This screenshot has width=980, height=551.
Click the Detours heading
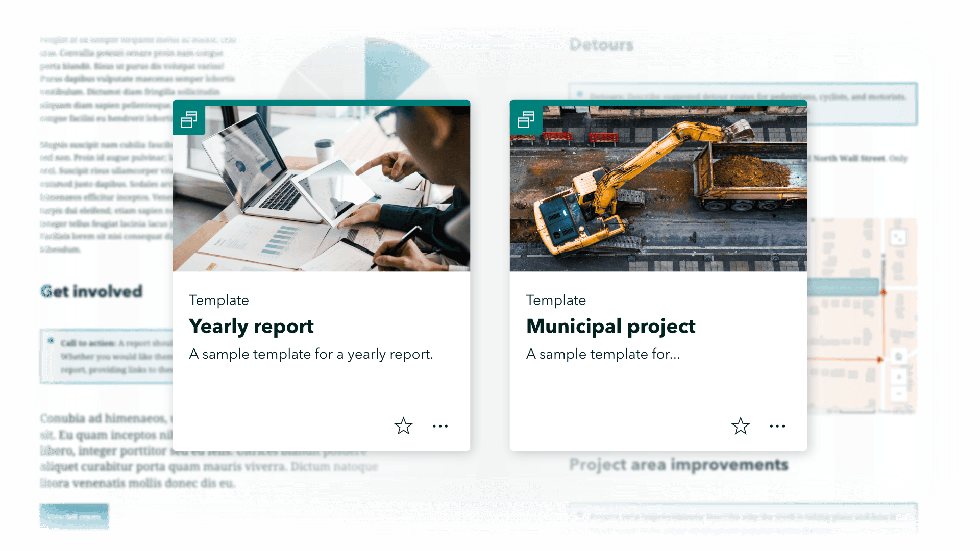click(601, 45)
